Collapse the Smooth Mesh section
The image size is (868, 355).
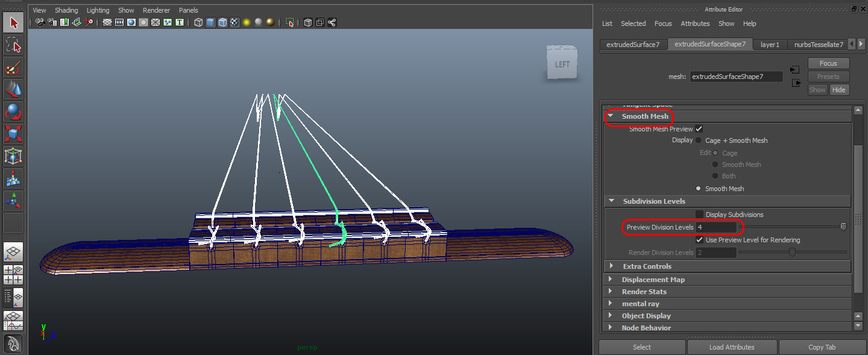point(611,116)
